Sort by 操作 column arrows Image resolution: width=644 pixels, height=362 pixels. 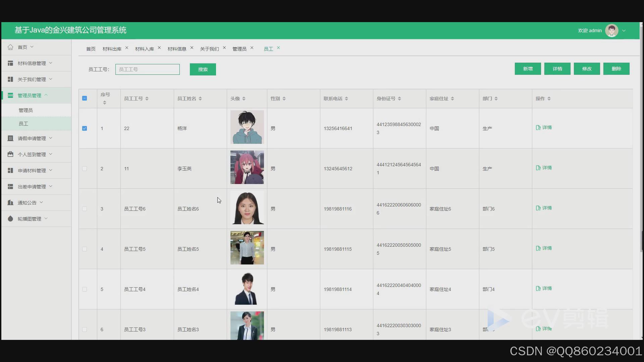click(x=549, y=99)
